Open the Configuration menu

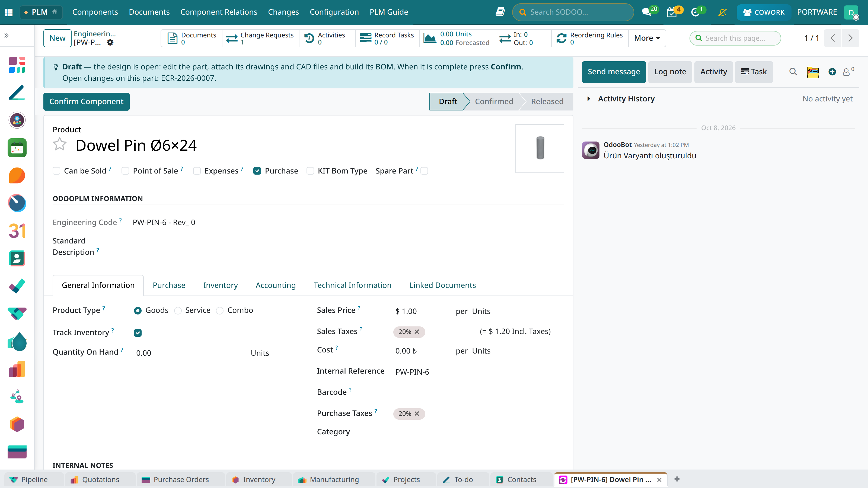click(334, 12)
